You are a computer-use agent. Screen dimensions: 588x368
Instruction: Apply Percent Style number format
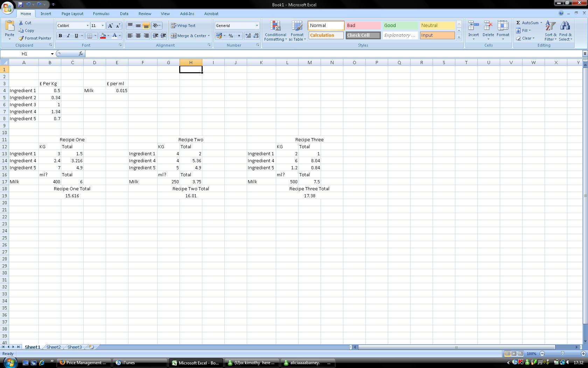[x=231, y=36]
